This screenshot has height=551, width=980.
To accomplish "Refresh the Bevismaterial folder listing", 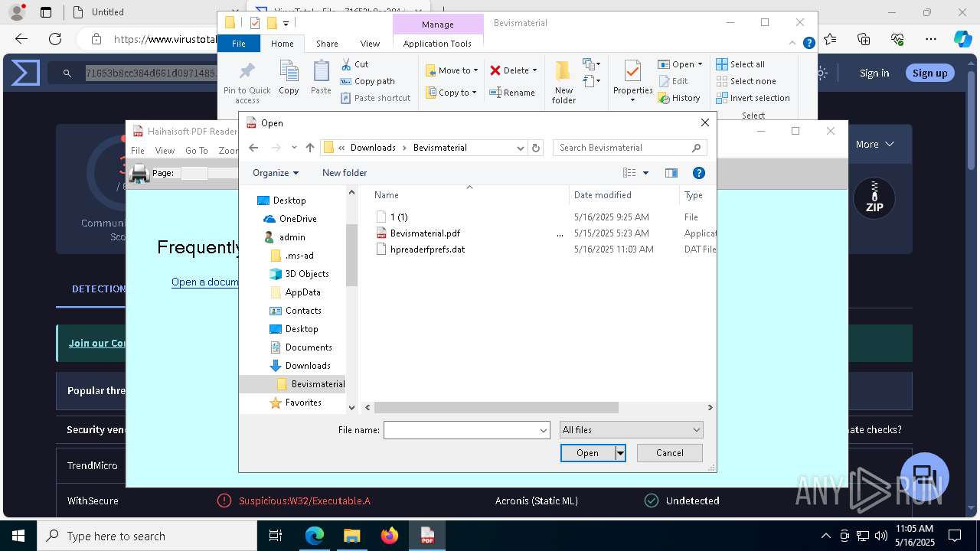I will tap(536, 148).
